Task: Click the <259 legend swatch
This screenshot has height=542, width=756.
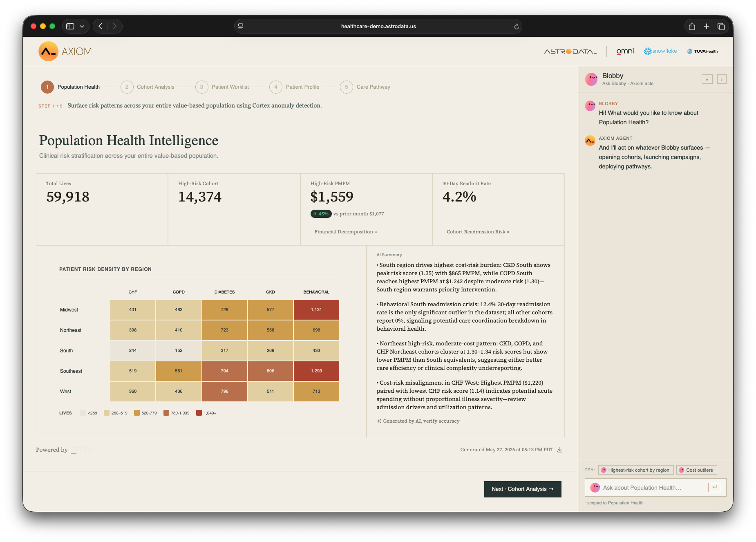Action: point(83,413)
